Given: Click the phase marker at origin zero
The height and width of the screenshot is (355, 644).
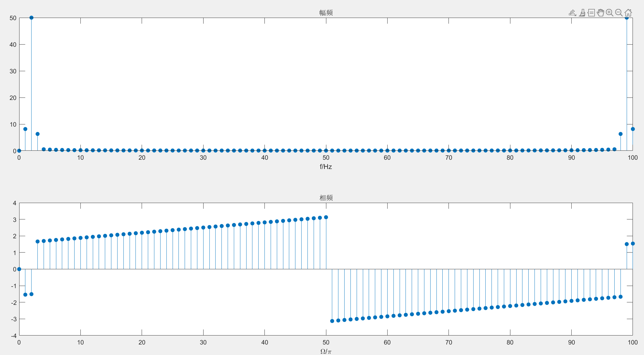Looking at the screenshot, I should (19, 269).
